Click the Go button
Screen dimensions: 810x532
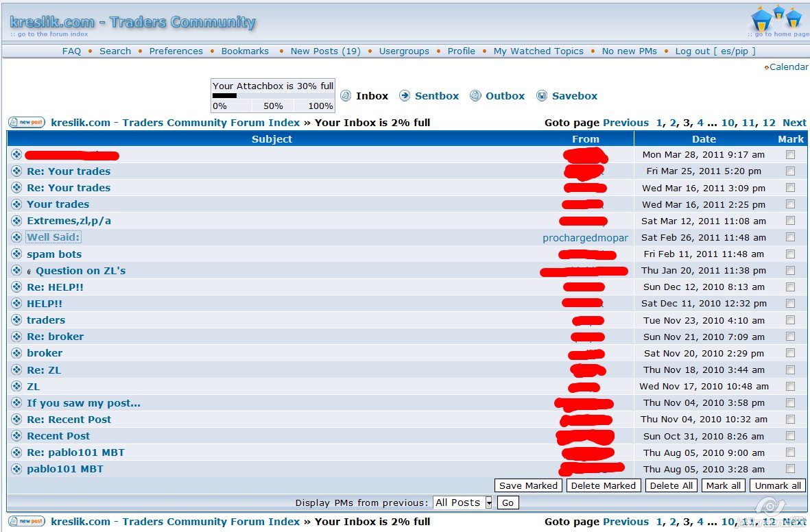(508, 503)
